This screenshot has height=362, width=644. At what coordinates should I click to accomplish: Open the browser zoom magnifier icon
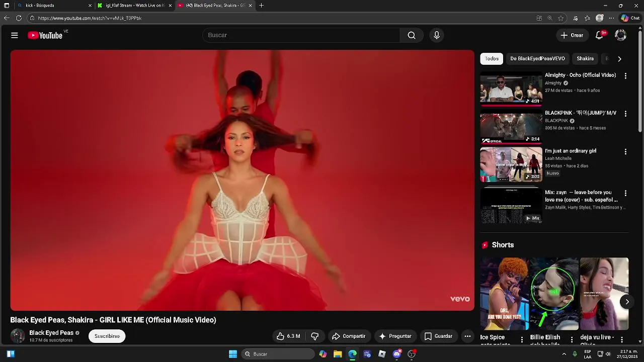(550, 18)
